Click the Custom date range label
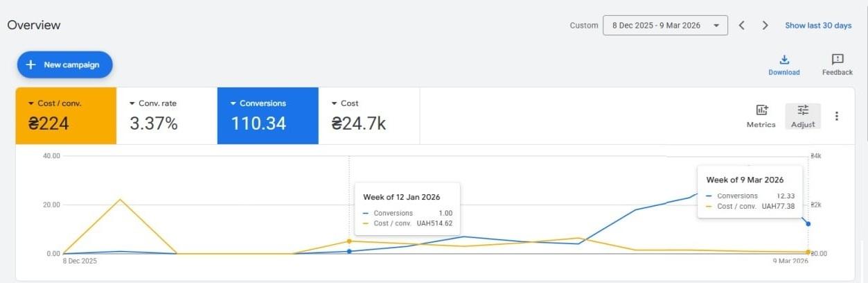Screen dimensions: 868x283 [x=584, y=26]
